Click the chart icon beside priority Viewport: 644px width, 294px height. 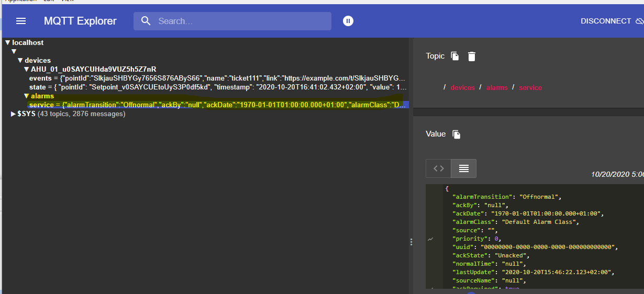[430, 239]
